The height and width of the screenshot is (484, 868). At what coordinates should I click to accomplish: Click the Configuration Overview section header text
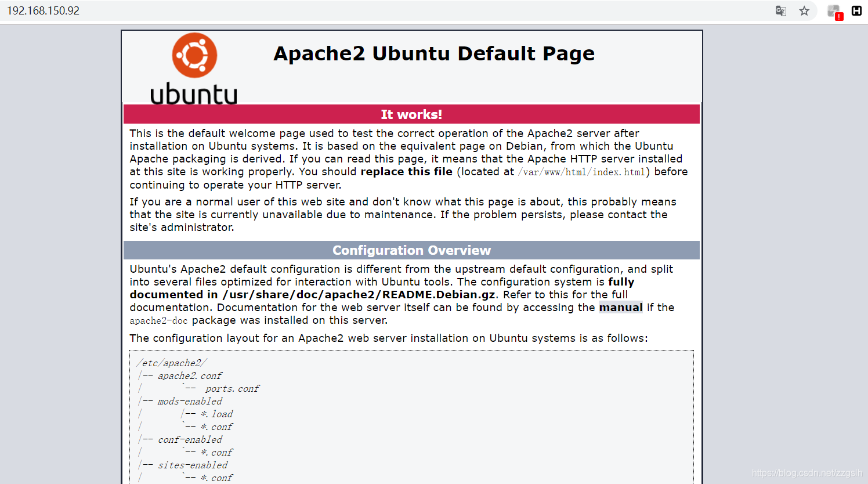click(411, 250)
